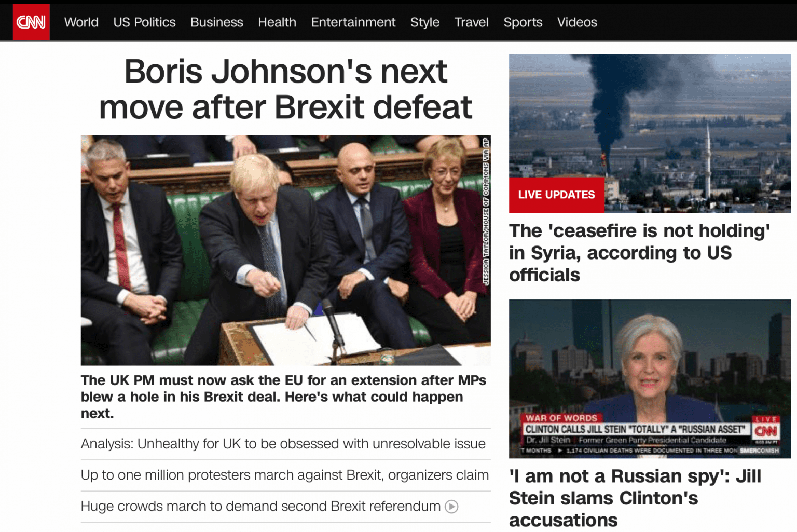Open Huge crowds march second referendum link

click(260, 506)
